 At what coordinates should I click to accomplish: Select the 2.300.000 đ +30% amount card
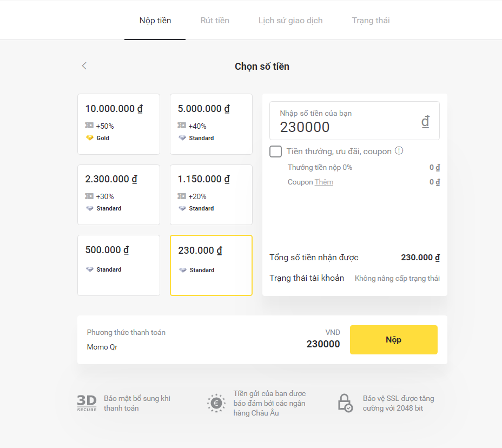(x=118, y=194)
